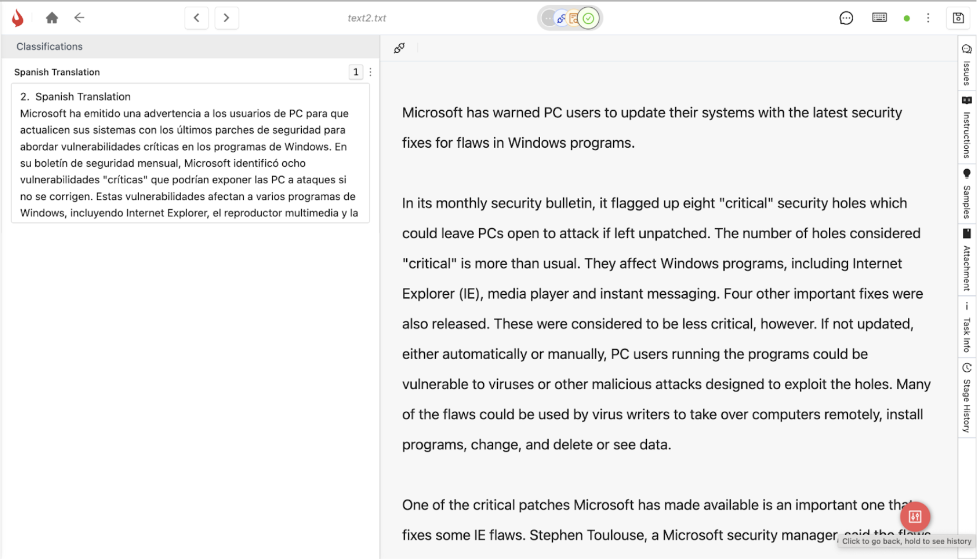The height and width of the screenshot is (560, 977).
Task: Open Spanish Translation three-dot options
Action: 370,72
